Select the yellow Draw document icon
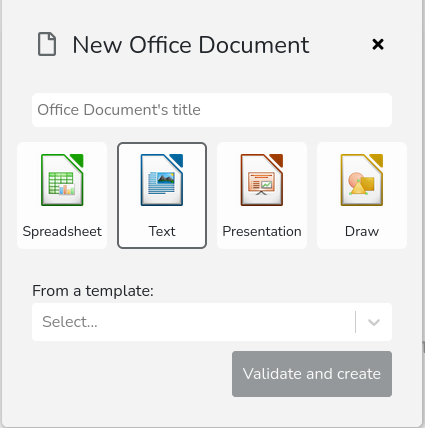Screen dimensions: 425x428 362,180
